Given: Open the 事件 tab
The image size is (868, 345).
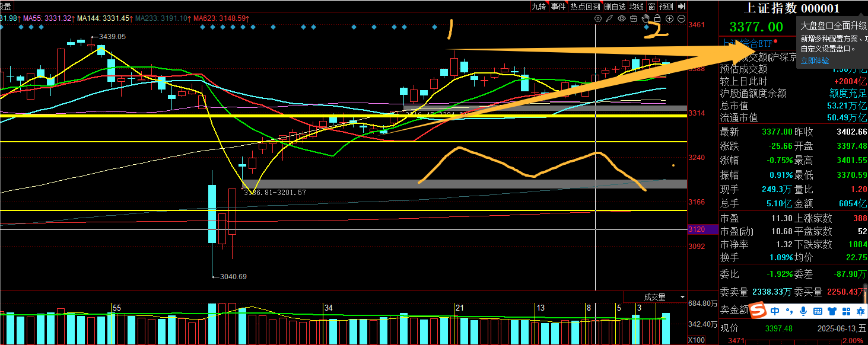Looking at the screenshot, I should pos(558,7).
